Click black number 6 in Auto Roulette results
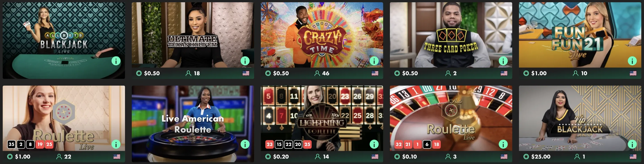The image size is (644, 164). pyautogui.click(x=427, y=144)
